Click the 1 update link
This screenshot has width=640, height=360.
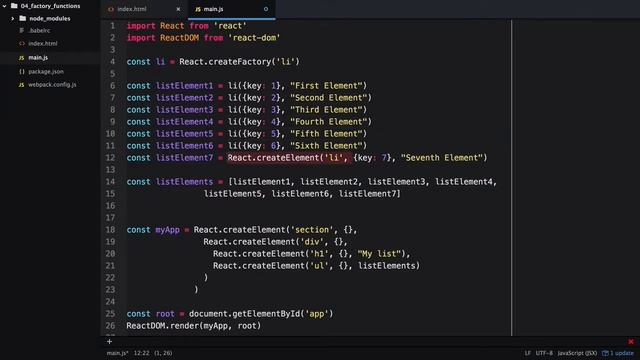pos(622,353)
